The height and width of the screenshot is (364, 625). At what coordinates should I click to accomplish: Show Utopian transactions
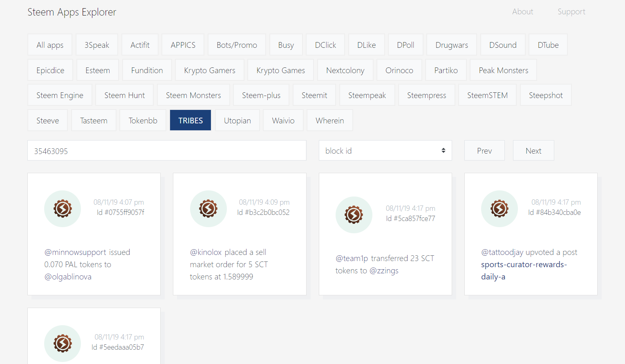coord(237,121)
